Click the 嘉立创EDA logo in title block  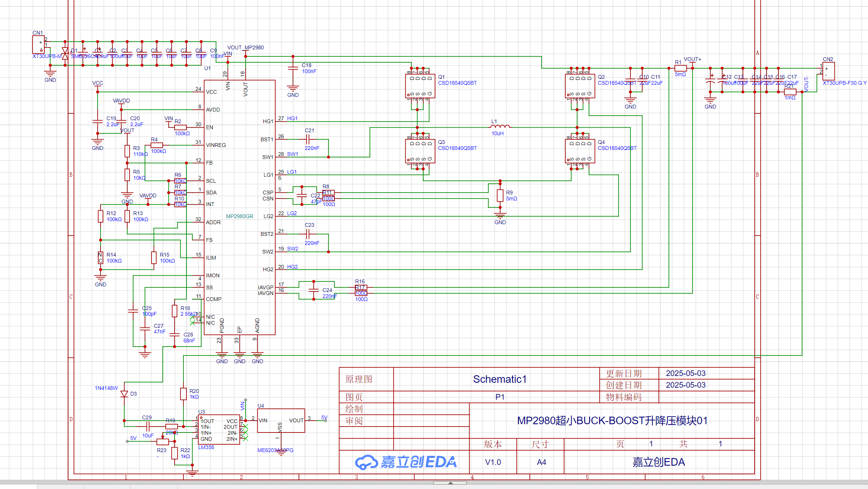406,462
